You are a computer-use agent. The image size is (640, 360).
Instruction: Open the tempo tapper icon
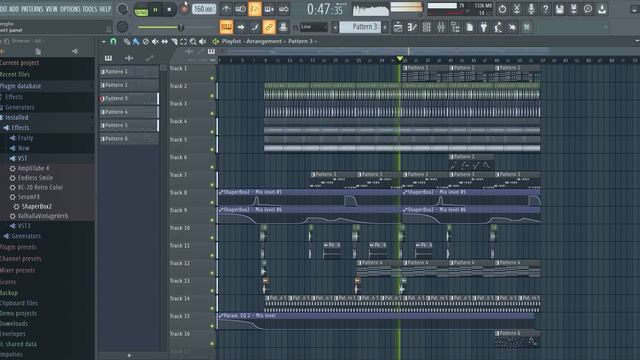point(498,27)
